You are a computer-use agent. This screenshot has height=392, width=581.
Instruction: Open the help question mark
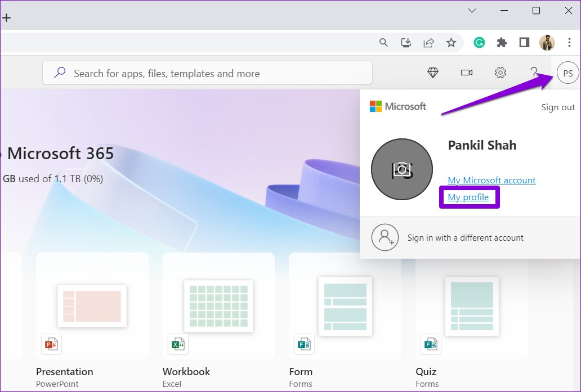coord(534,73)
